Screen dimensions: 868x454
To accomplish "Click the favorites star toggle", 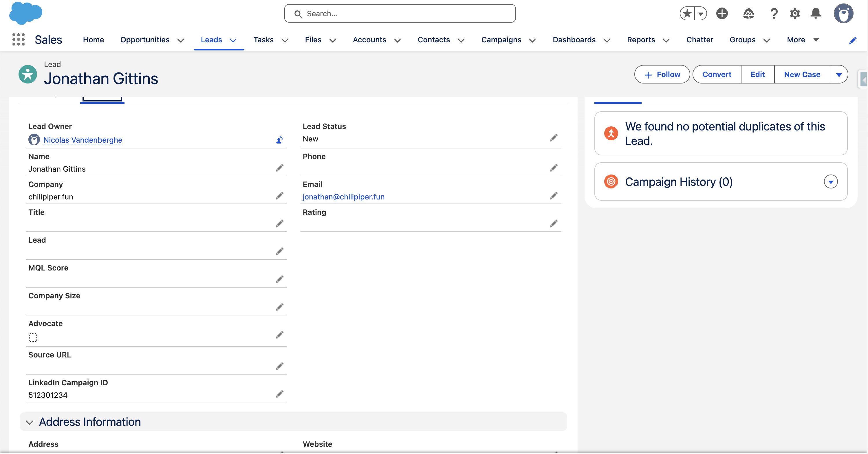I will (x=687, y=14).
